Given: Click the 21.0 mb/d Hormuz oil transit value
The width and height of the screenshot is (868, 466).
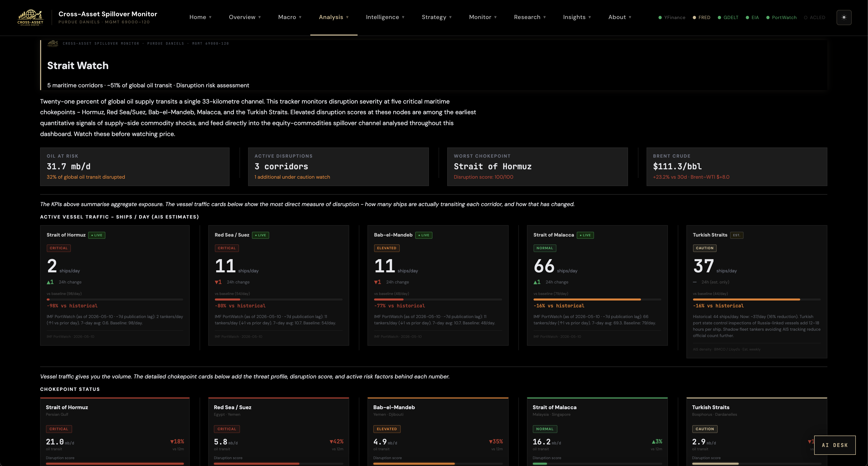Looking at the screenshot, I should point(60,442).
